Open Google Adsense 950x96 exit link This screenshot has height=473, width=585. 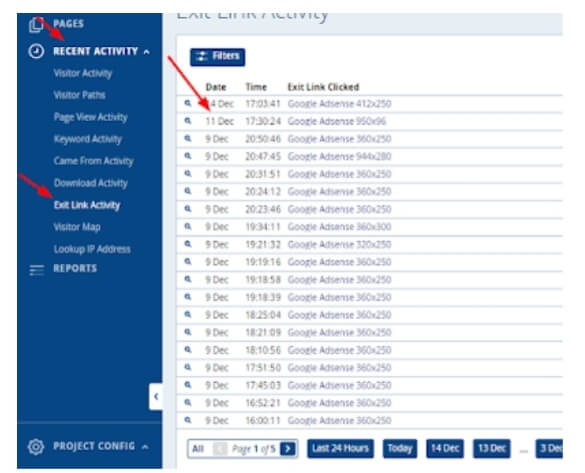point(337,121)
